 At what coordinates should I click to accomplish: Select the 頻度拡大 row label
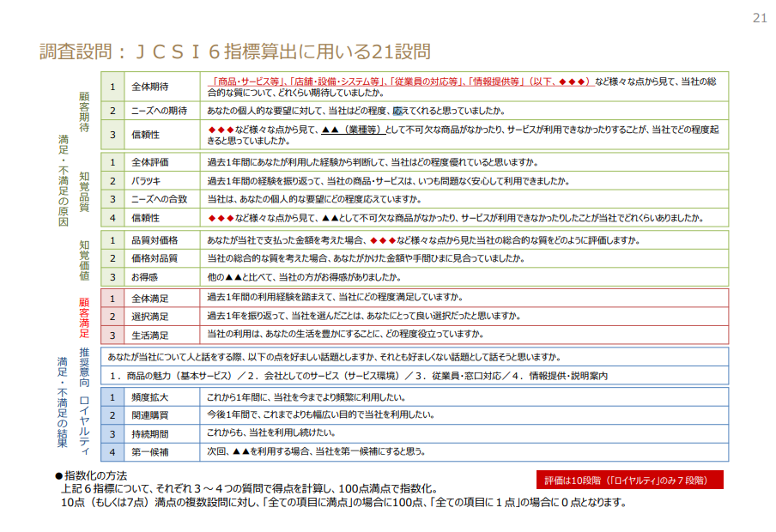[149, 397]
